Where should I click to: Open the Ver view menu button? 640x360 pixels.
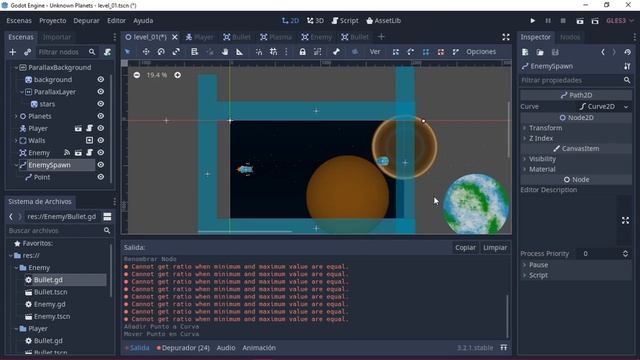click(x=375, y=52)
